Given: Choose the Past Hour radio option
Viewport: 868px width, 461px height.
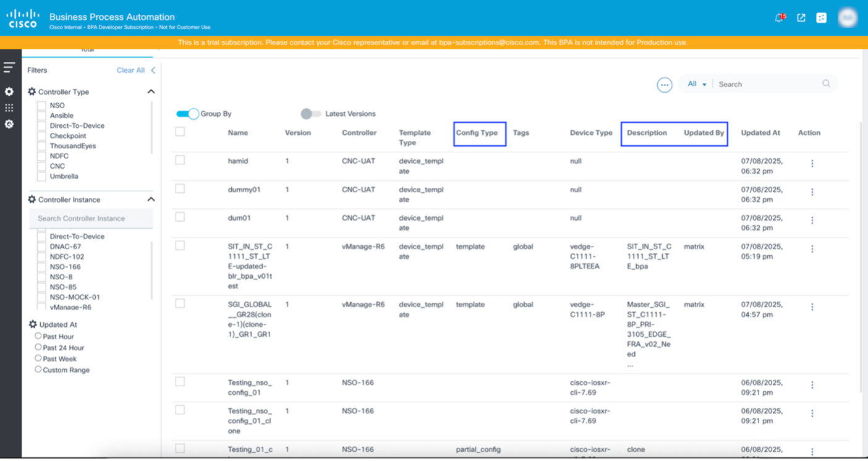Looking at the screenshot, I should [x=38, y=336].
